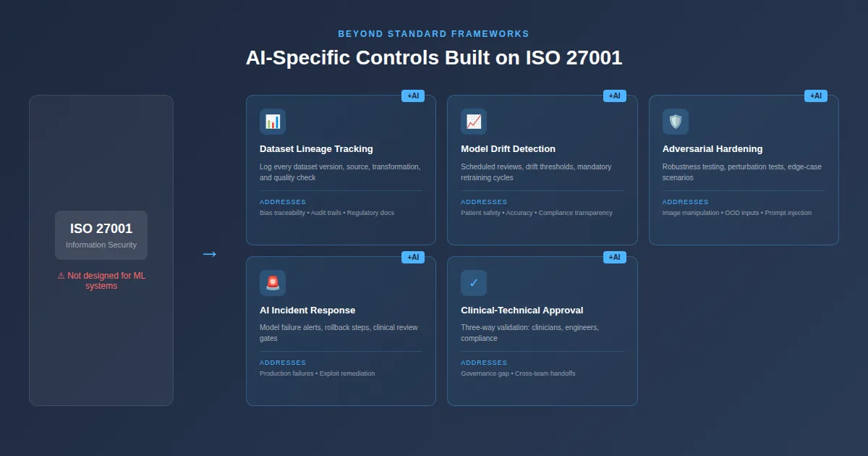This screenshot has width=868, height=456.
Task: Click the 'Model failure alerts, rollback steps' description
Action: coord(339,333)
